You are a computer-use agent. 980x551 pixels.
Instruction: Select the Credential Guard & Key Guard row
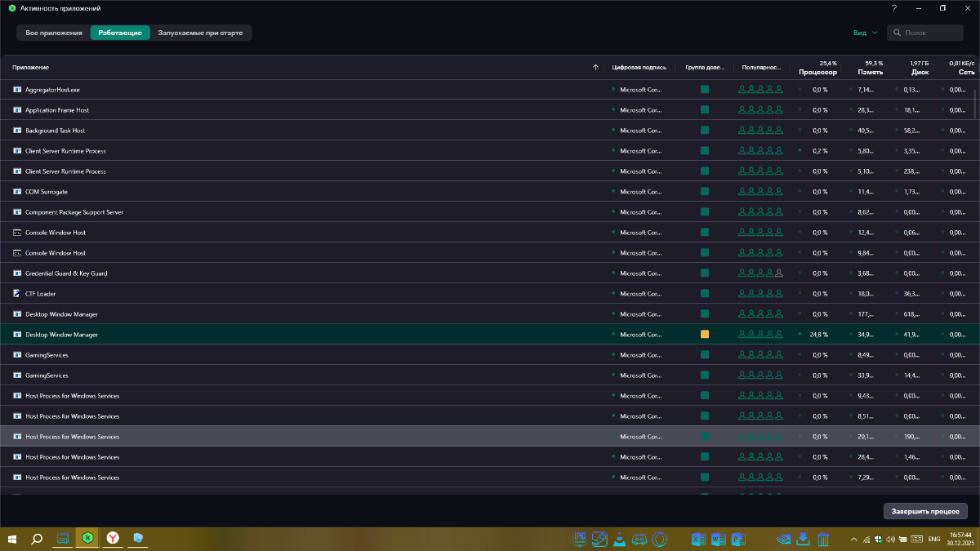[488, 273]
